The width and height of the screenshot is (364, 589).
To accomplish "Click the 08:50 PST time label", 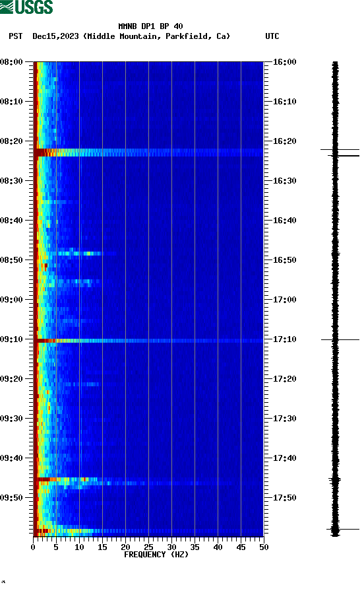I will (x=12, y=260).
